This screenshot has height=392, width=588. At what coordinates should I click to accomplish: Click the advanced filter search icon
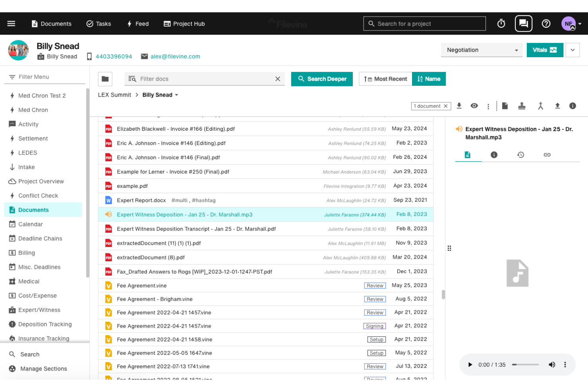(x=132, y=79)
